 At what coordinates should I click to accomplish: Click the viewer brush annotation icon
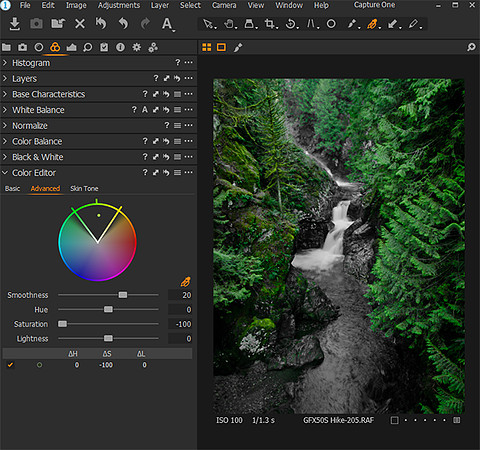pyautogui.click(x=238, y=47)
